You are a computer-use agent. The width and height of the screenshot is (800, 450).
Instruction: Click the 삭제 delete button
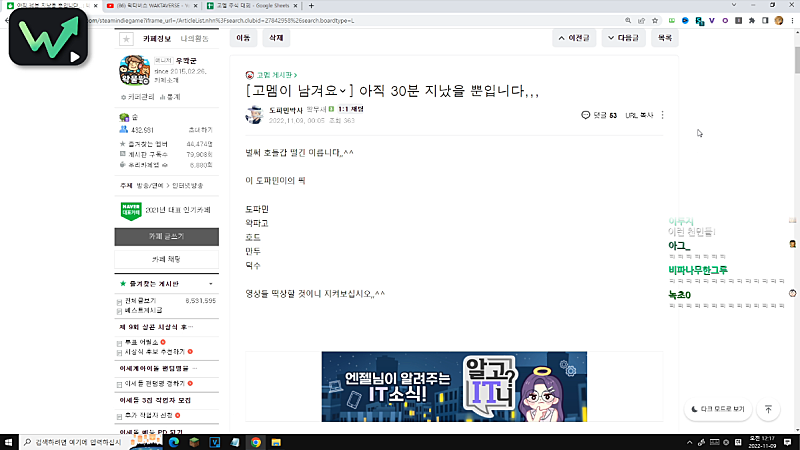[x=273, y=38]
